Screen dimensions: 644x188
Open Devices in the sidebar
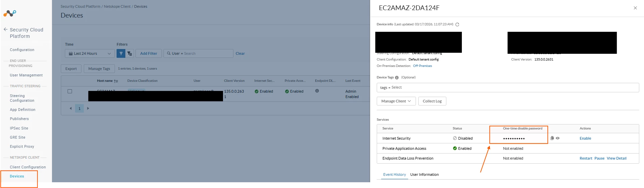pos(17,176)
